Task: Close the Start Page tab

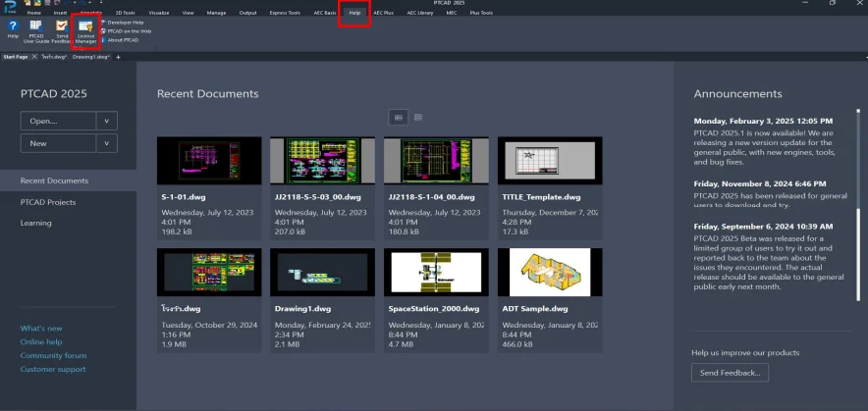Action: pos(34,57)
